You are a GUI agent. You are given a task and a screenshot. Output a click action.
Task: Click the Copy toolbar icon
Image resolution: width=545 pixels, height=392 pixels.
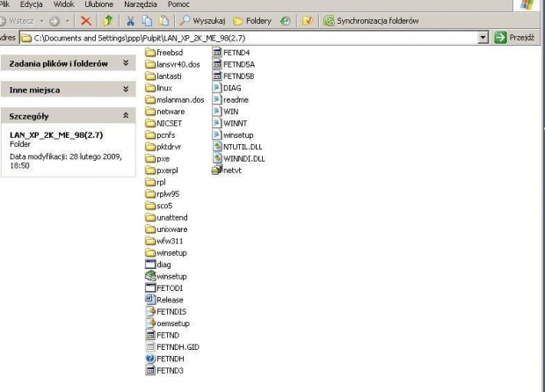tap(148, 21)
